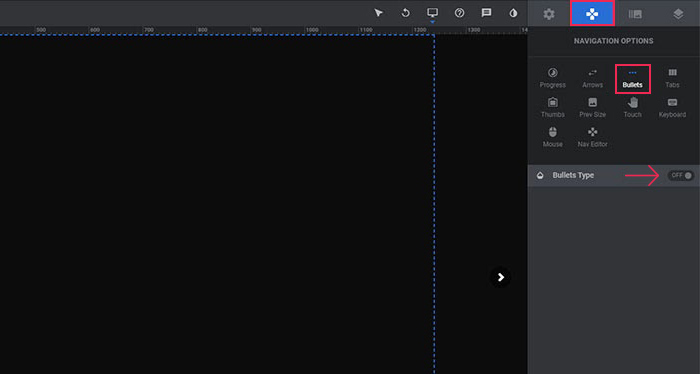The image size is (700, 374).
Task: Switch to the general settings gear tab
Action: click(549, 14)
